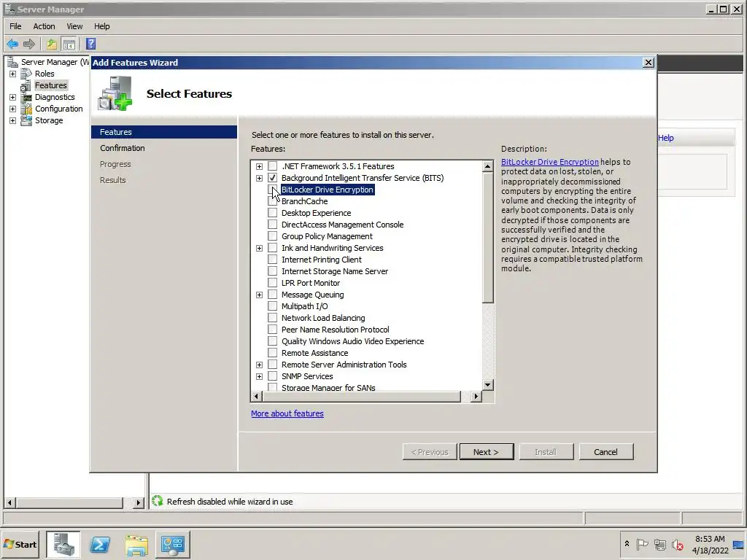Check BitLocker Drive Encryption checkbox
The height and width of the screenshot is (560, 747).
273,190
